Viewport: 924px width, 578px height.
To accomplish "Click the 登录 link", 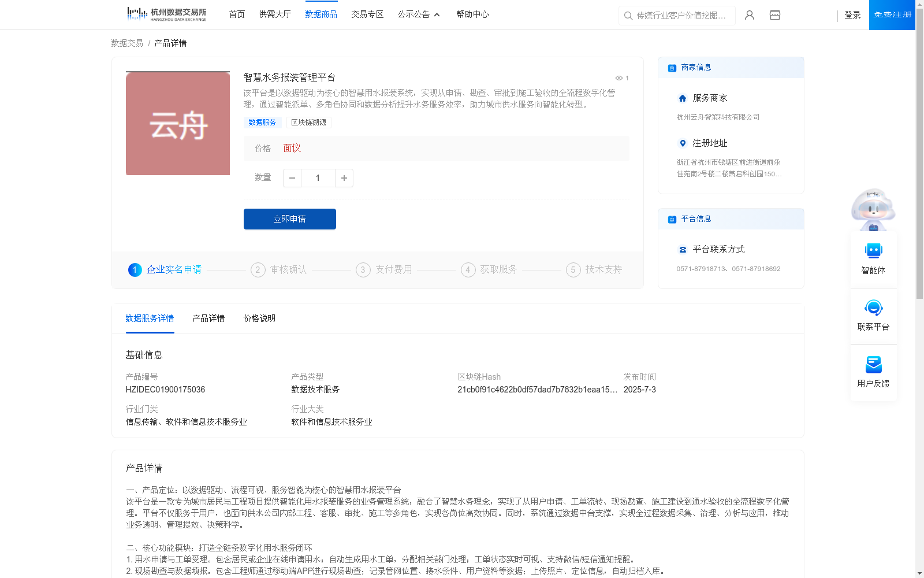I will pos(852,15).
